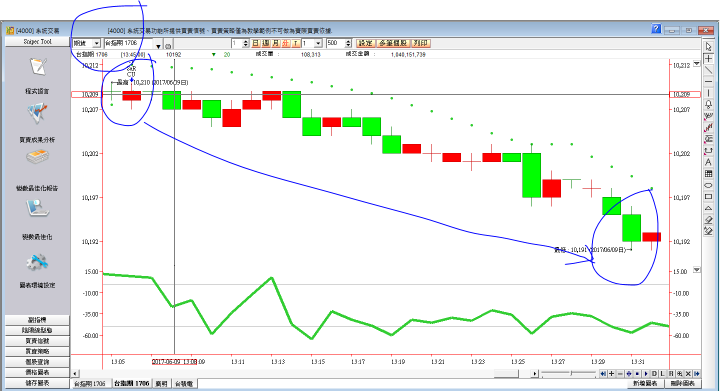
Task: Click the Sniper Tool panel header
Action: pos(37,42)
